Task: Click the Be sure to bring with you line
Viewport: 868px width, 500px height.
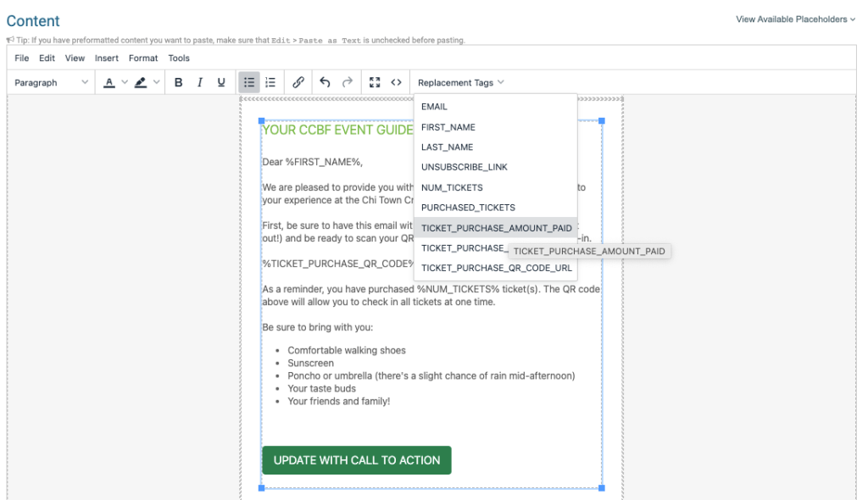Action: [318, 327]
